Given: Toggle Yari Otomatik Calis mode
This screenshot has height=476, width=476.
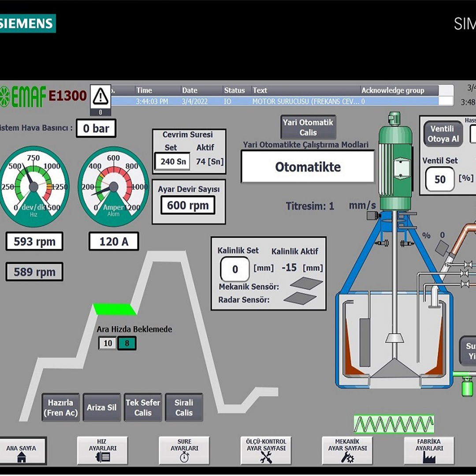Looking at the screenshot, I should (x=308, y=127).
